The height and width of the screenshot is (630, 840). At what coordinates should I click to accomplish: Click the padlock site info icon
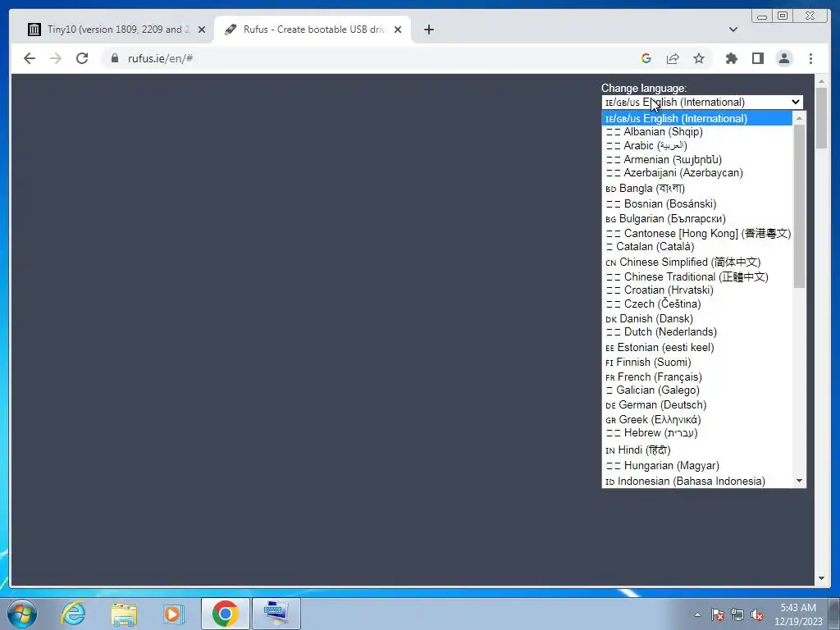click(115, 58)
